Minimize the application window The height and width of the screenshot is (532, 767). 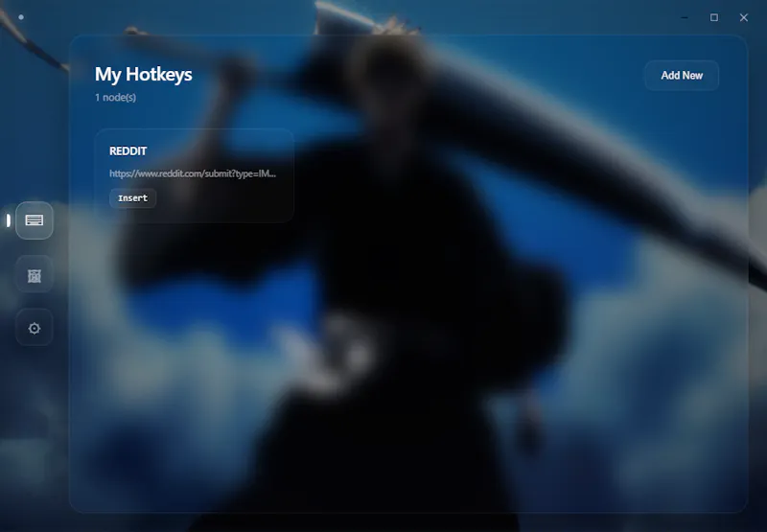[x=685, y=17]
